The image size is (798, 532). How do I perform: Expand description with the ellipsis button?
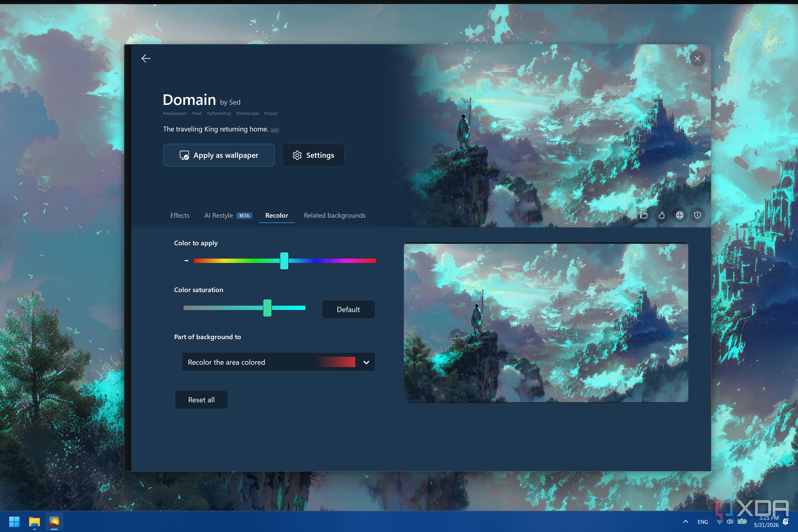pos(275,130)
